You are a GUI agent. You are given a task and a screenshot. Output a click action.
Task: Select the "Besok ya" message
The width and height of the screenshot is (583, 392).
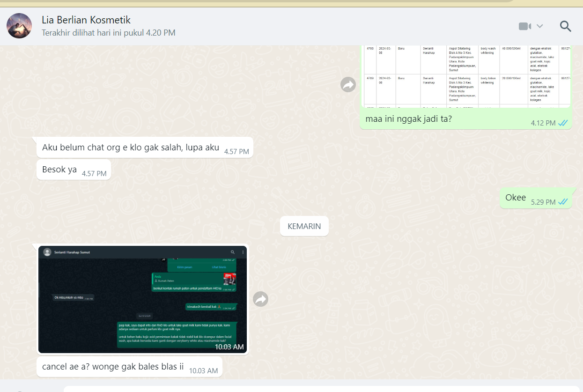coord(59,170)
